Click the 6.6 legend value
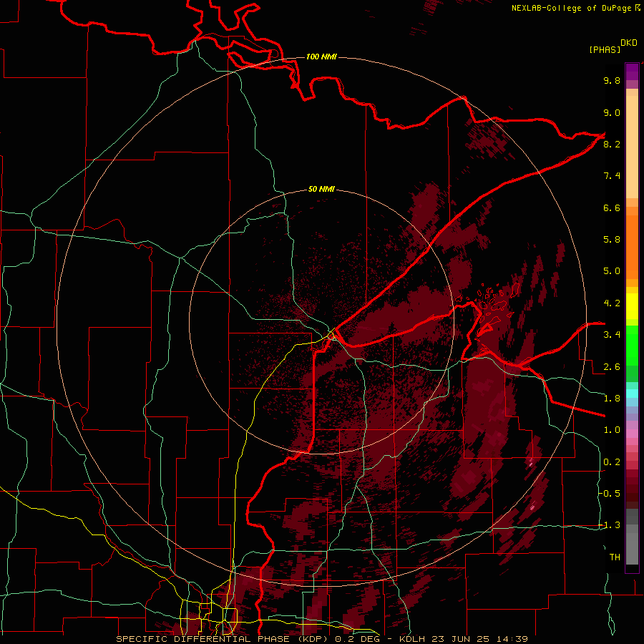Screen dimensions: 644x644 coord(612,208)
